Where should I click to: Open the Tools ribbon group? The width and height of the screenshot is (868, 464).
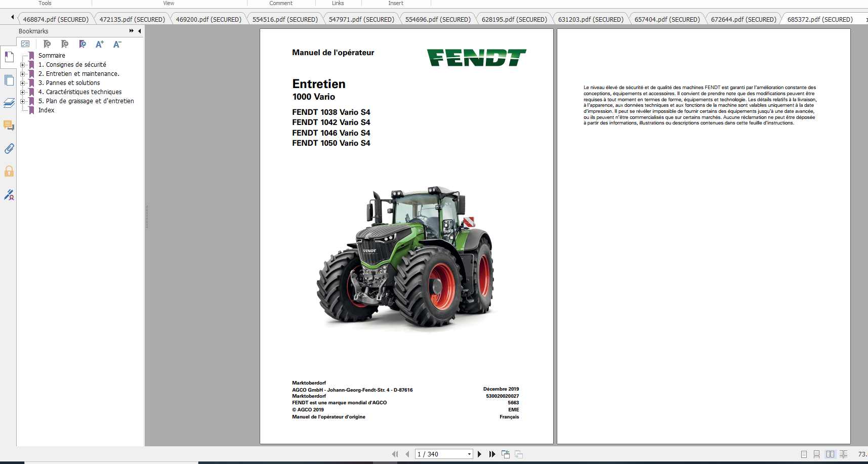pos(45,3)
